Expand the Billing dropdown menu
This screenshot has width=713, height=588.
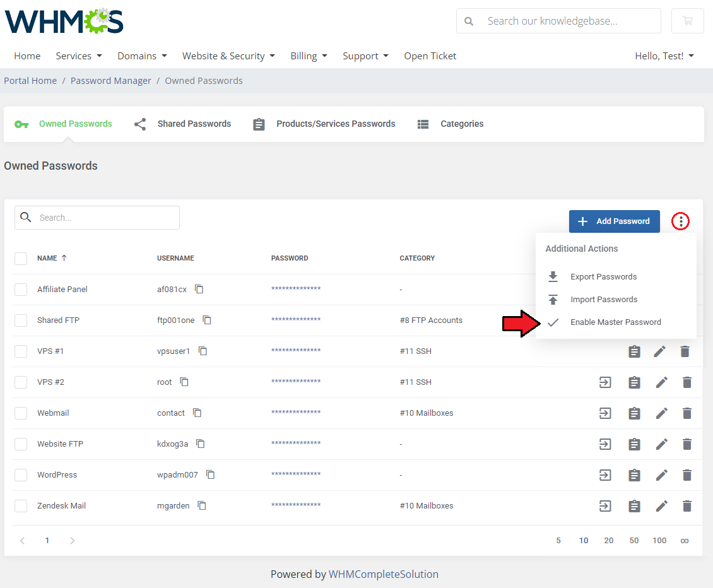coord(309,56)
